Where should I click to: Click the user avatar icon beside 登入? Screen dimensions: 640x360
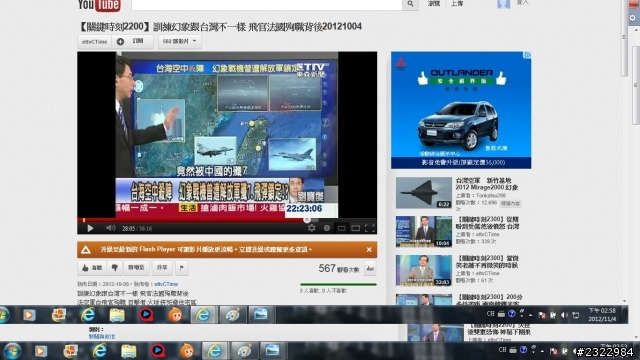click(x=504, y=4)
